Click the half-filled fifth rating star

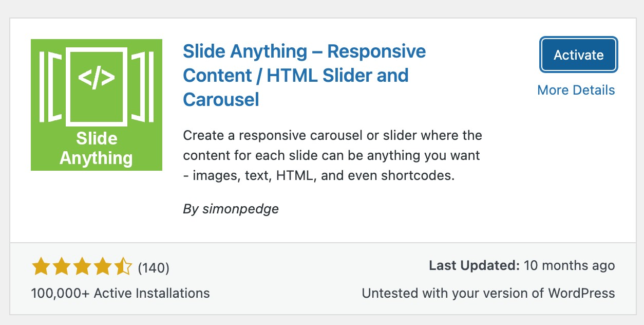pos(124,267)
